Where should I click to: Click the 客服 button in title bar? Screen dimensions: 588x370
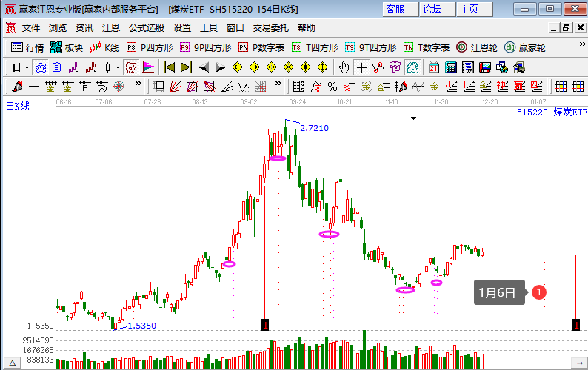click(400, 9)
